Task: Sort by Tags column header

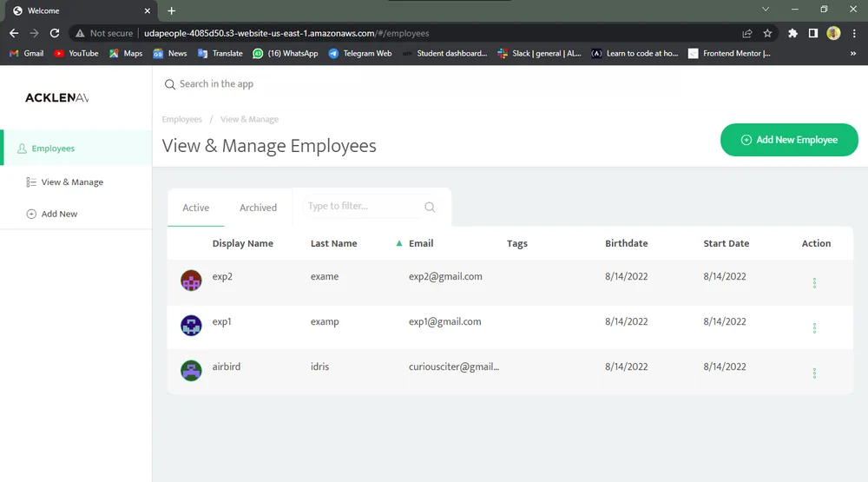Action: pos(517,243)
